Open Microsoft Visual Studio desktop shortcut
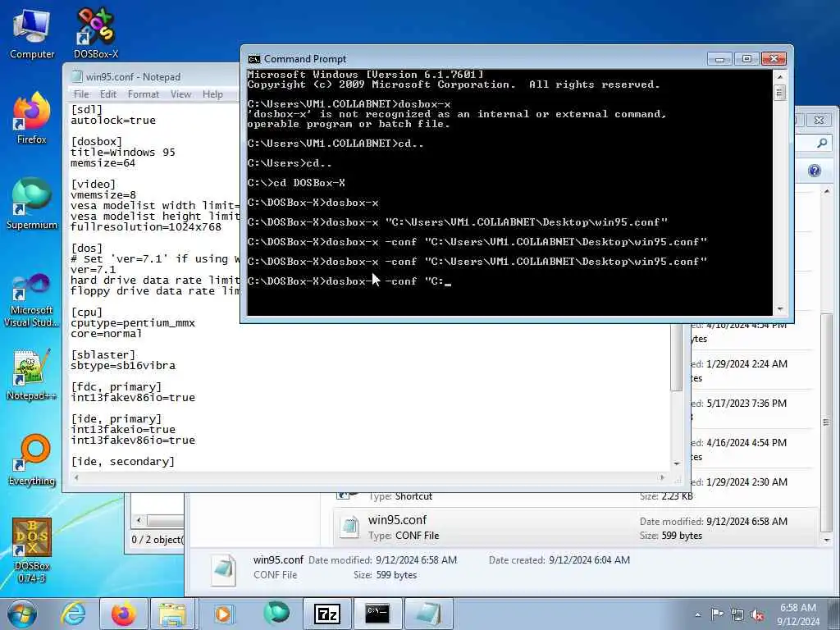840x630 pixels. [x=32, y=300]
